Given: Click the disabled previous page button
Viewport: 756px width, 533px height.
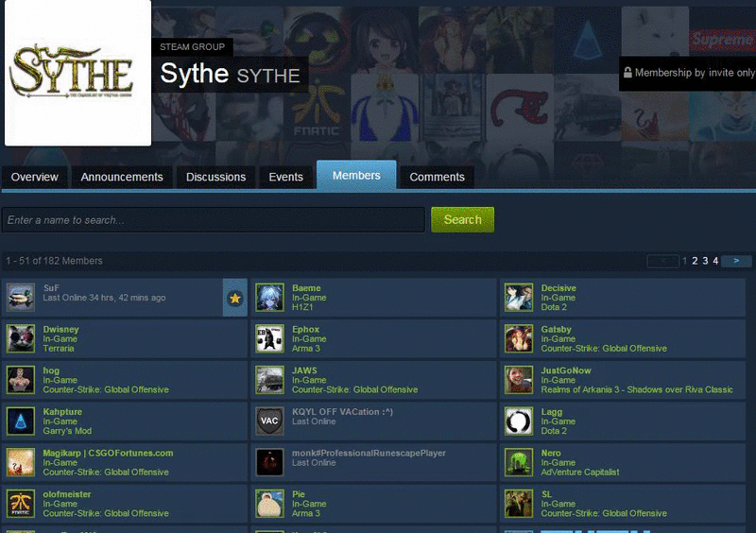Looking at the screenshot, I should coord(663,261).
